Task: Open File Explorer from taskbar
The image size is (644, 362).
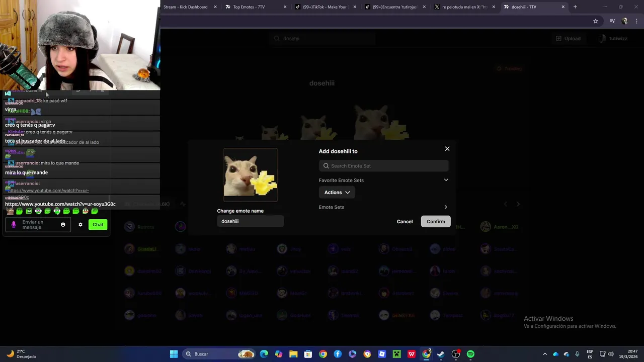Action: [293, 354]
